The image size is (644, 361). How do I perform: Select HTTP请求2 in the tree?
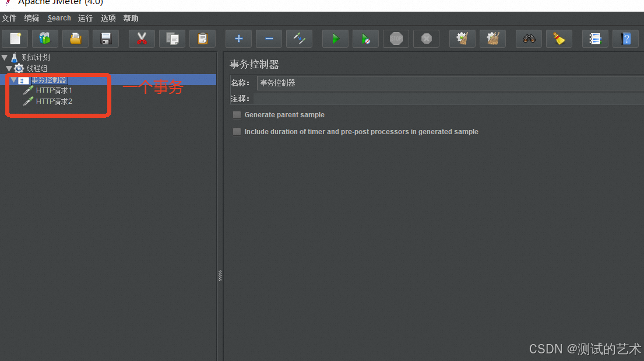[x=54, y=101]
